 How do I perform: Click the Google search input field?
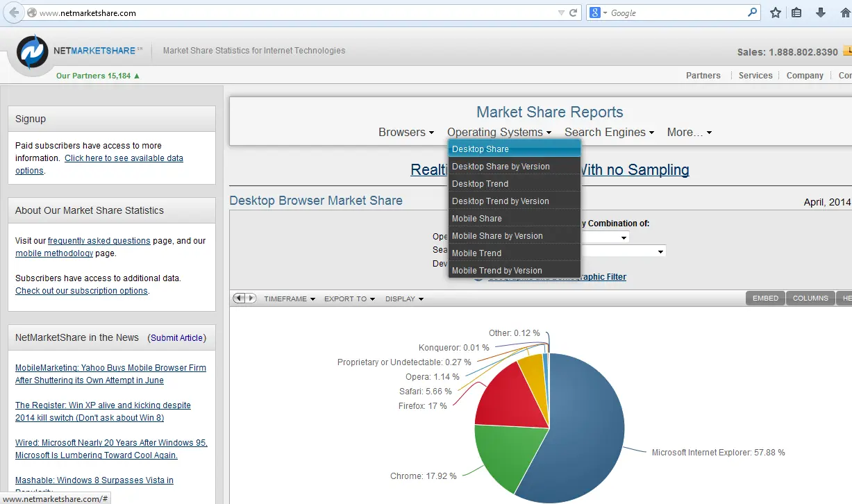tap(677, 12)
